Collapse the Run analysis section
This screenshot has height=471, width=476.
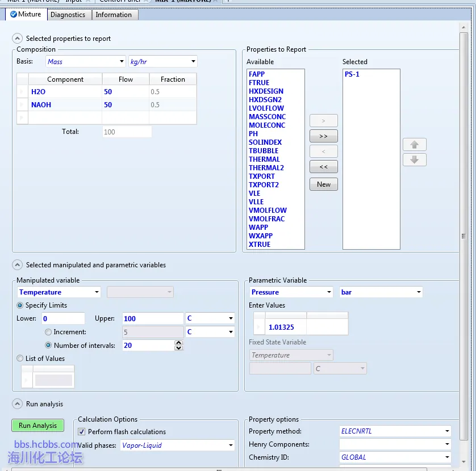click(18, 404)
